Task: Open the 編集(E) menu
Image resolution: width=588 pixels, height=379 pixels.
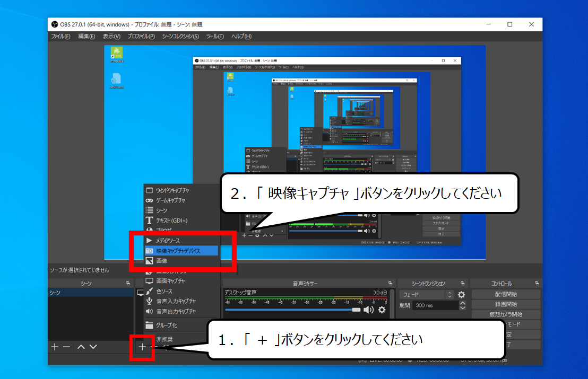Action: (x=87, y=37)
